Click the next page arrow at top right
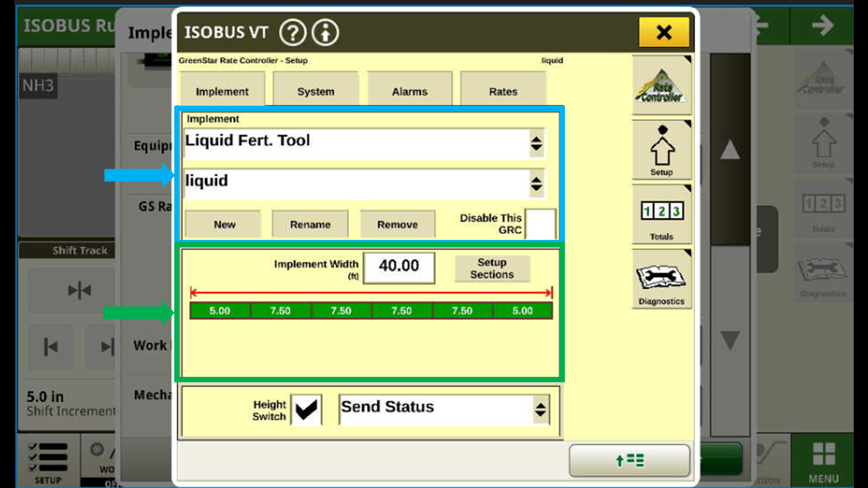Screen dimensions: 868x488 [x=823, y=26]
